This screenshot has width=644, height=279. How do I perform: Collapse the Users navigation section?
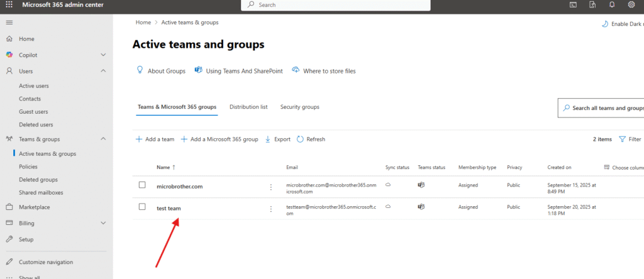pos(103,71)
